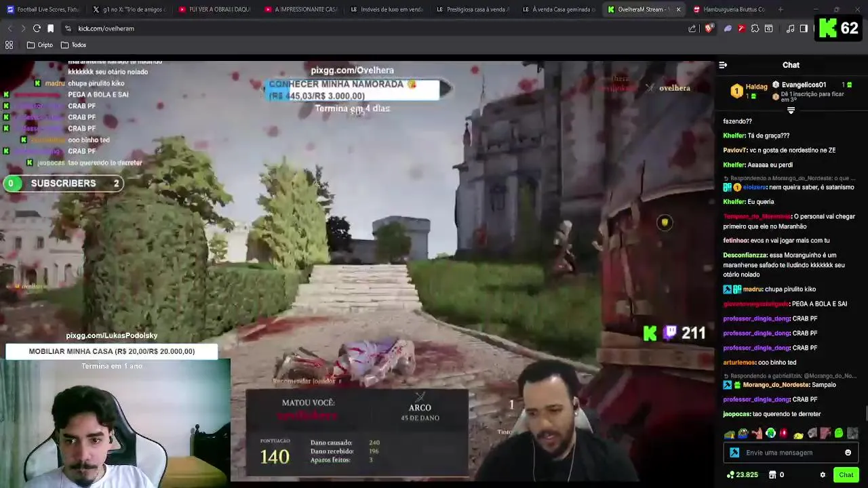Open the Cripto bookmarks folder

(40, 45)
